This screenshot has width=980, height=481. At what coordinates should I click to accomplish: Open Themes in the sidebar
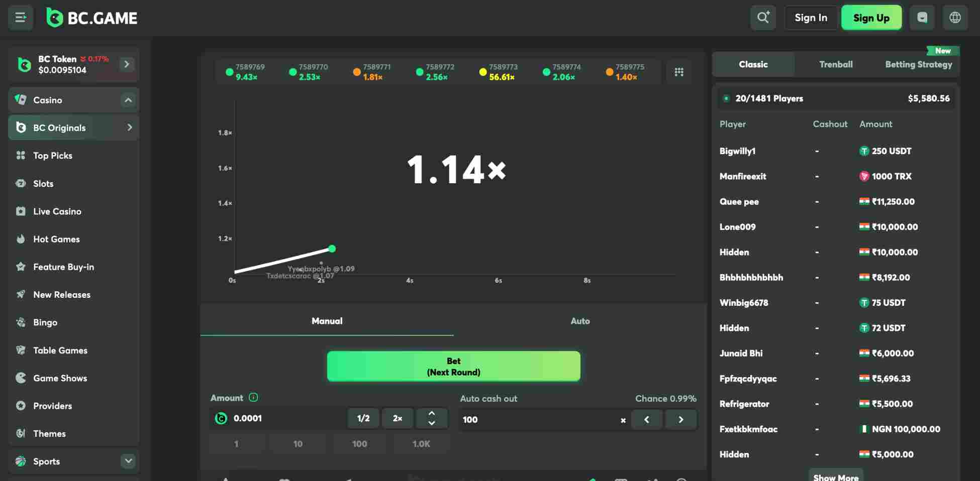click(x=73, y=434)
